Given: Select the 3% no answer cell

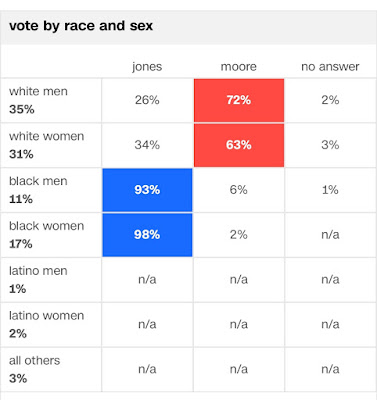Looking at the screenshot, I should coord(330,145).
